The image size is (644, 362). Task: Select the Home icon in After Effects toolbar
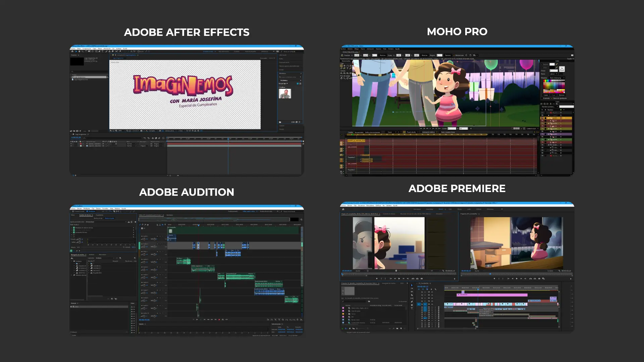pyautogui.click(x=72, y=51)
